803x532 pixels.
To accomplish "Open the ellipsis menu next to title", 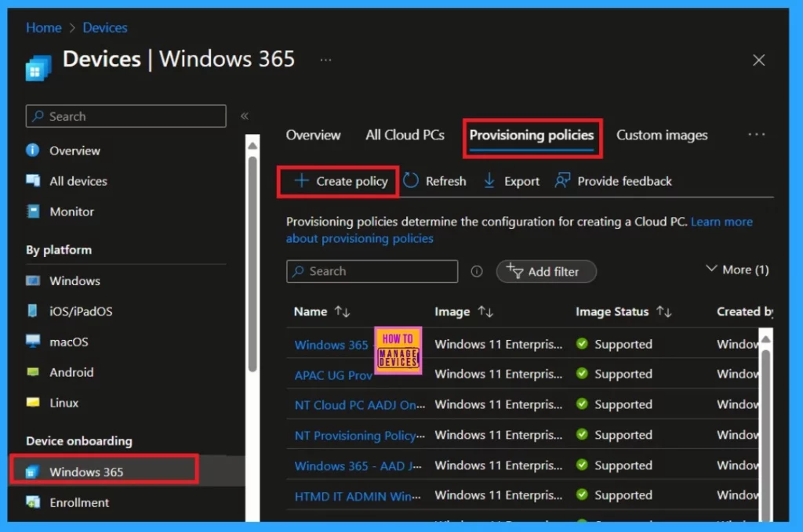I will (325, 60).
